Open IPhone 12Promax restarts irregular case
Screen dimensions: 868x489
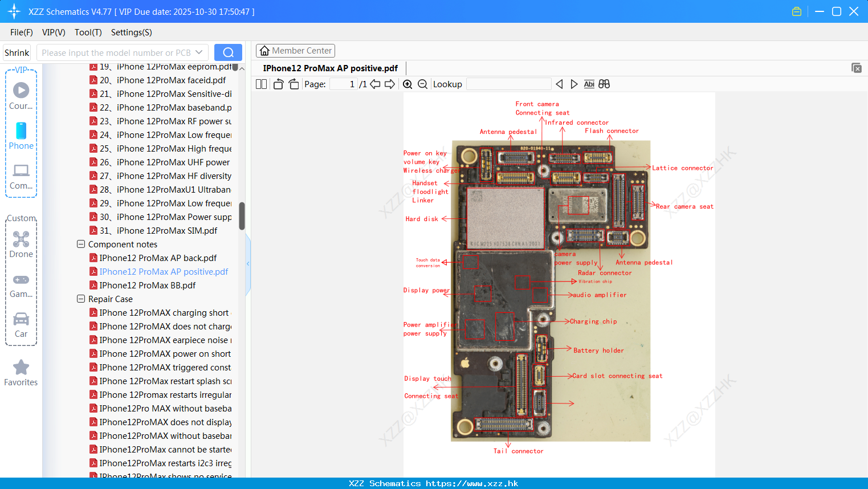160,395
